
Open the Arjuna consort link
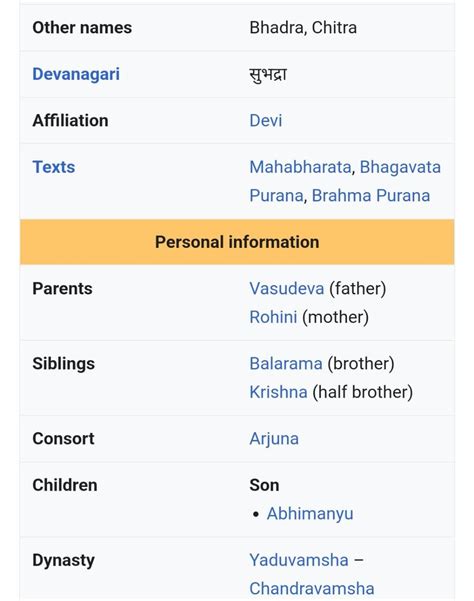pos(274,439)
